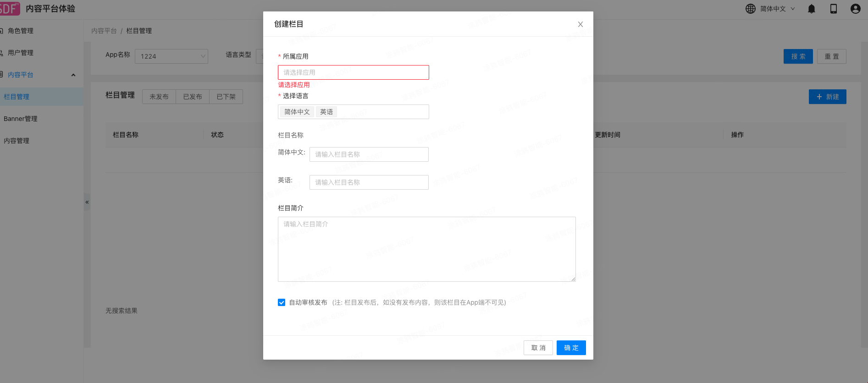Viewport: 868px width, 383px height.
Task: Click the 新建 button
Action: (828, 97)
